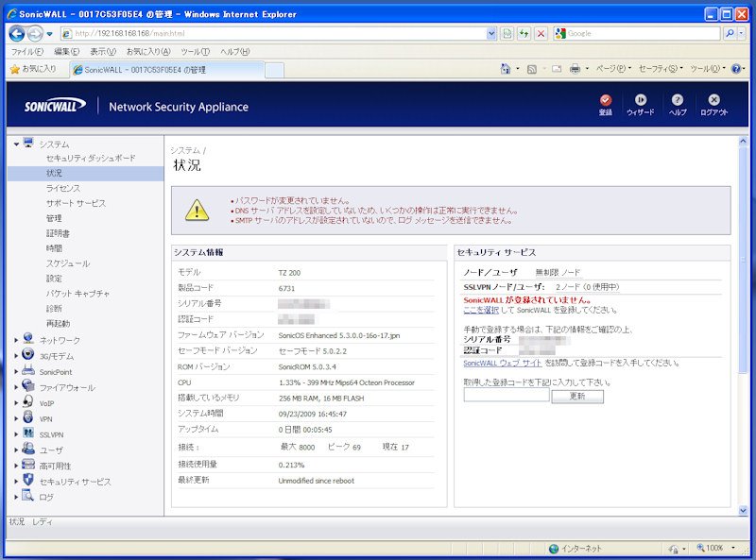Click the Google search magnifier button
This screenshot has width=756, height=560.
[730, 33]
